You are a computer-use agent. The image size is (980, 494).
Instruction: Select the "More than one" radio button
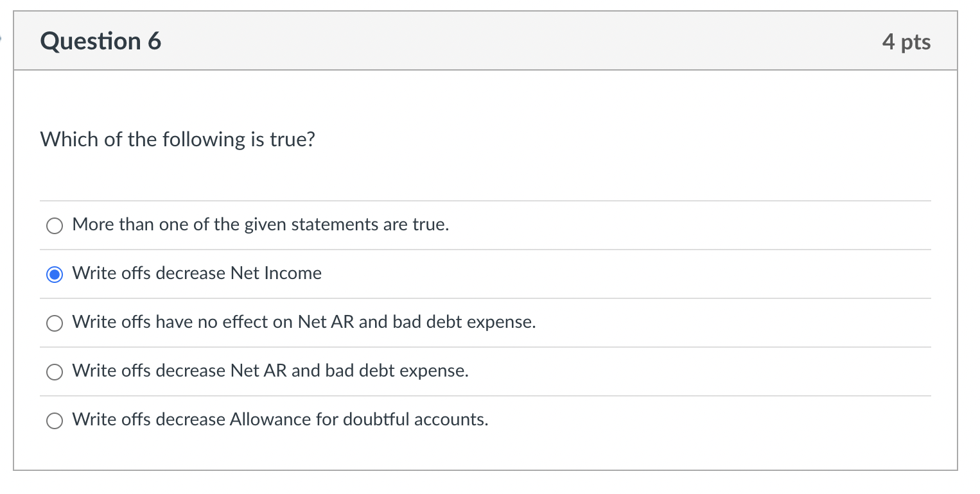pos(55,226)
